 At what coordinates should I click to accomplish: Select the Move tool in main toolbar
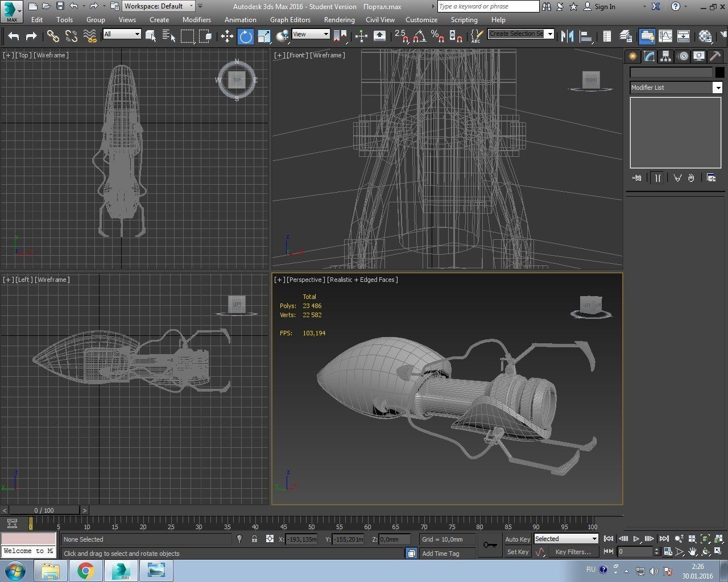tap(227, 36)
